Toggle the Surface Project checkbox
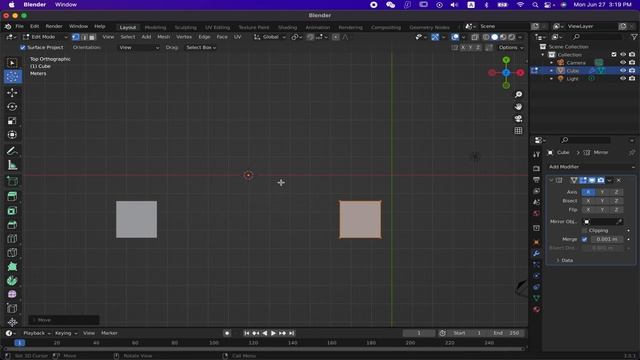 click(x=23, y=48)
